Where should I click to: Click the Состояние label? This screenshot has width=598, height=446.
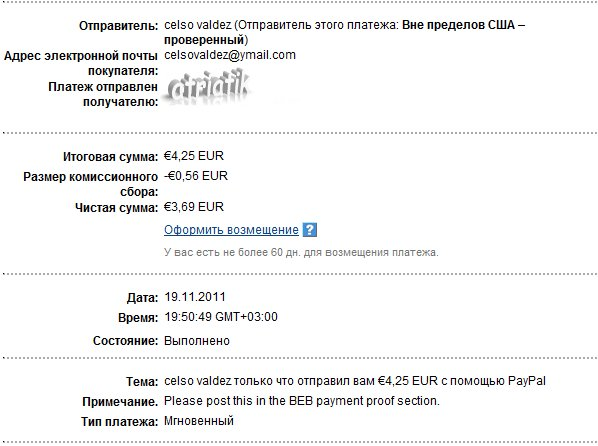125,341
